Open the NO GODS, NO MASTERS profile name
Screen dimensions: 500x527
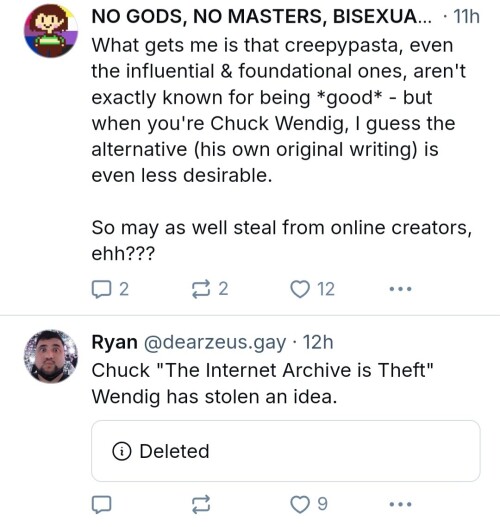coord(262,16)
